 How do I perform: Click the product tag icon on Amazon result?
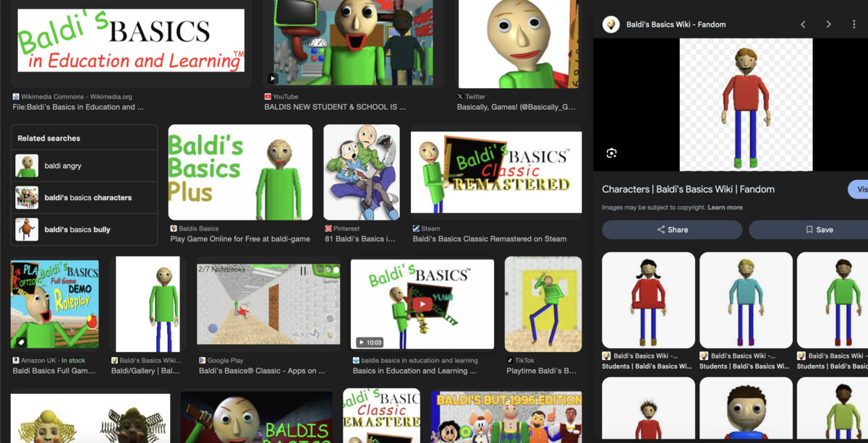(21, 342)
